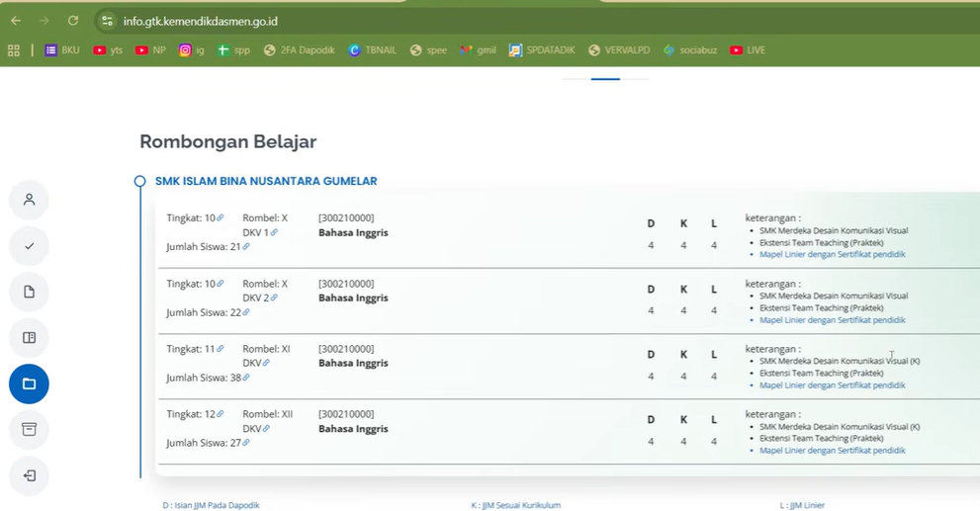Open the NP bookmark
This screenshot has width=980, height=511.
coord(150,50)
